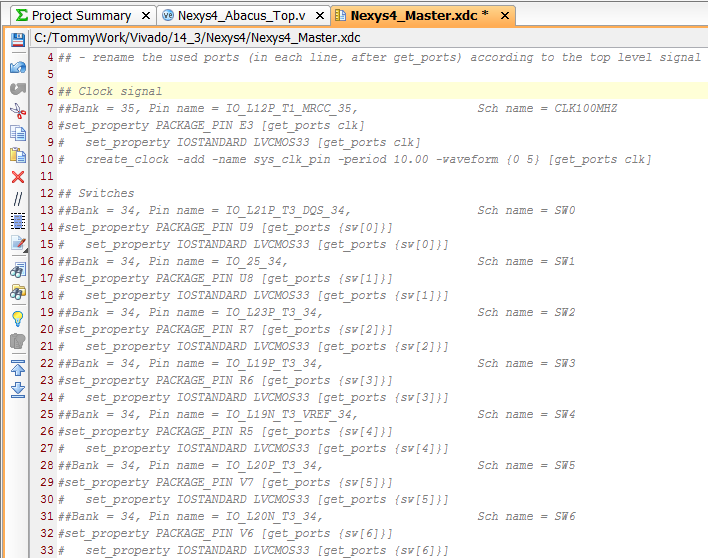This screenshot has width=708, height=558.
Task: Open the edit-pencil document icon dropdown
Action: (19, 244)
